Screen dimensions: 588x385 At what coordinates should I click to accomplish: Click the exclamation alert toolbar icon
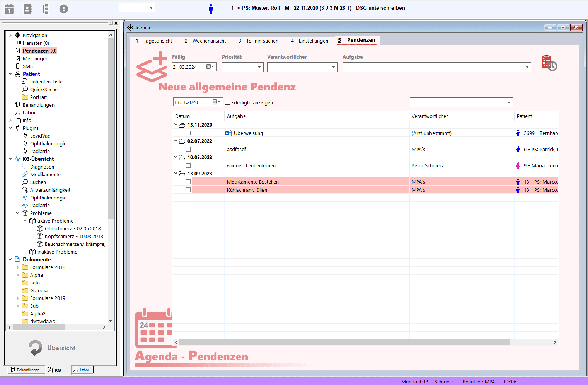tap(64, 9)
